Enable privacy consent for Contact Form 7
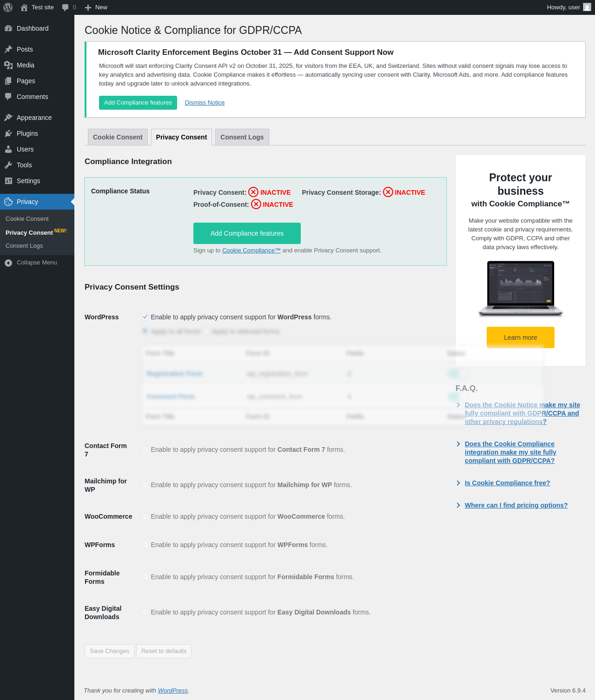The width and height of the screenshot is (595, 700). (145, 449)
